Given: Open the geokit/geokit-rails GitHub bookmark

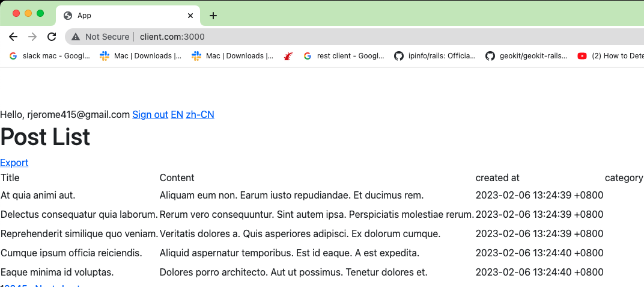Looking at the screenshot, I should (526, 56).
